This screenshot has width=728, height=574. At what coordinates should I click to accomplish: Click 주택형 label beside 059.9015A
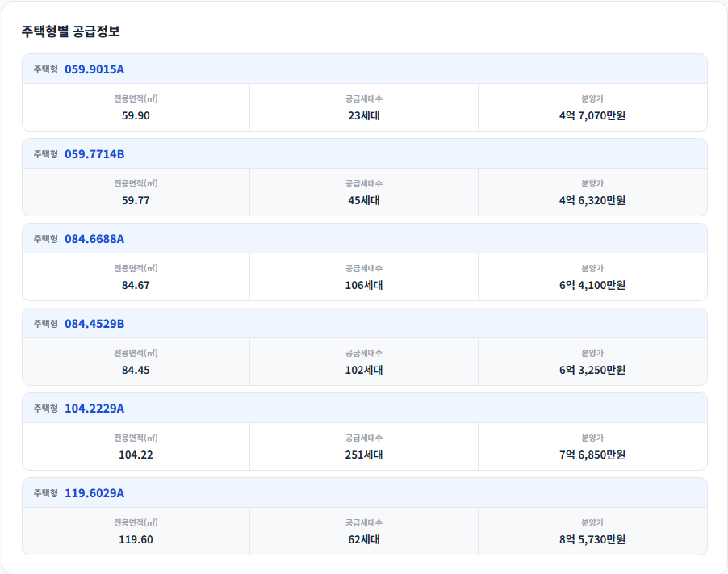coord(45,69)
